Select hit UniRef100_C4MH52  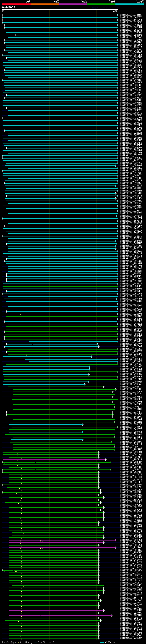[x=131, y=63]
